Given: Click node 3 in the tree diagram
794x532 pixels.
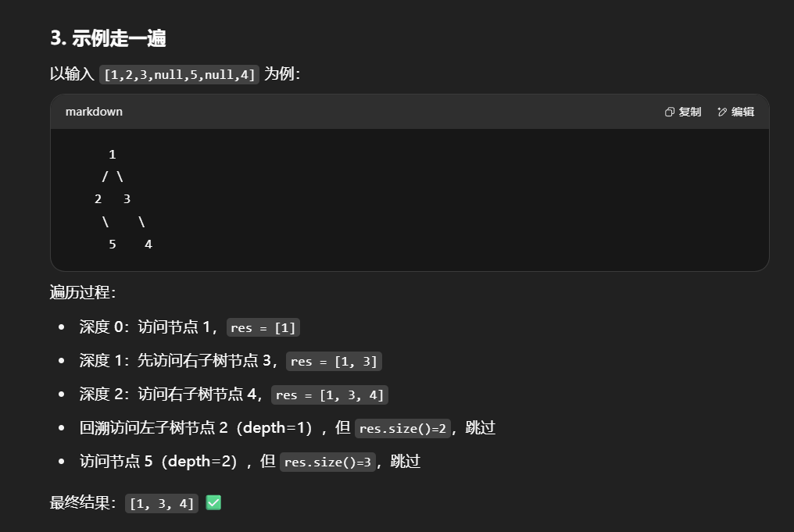Looking at the screenshot, I should [x=127, y=199].
